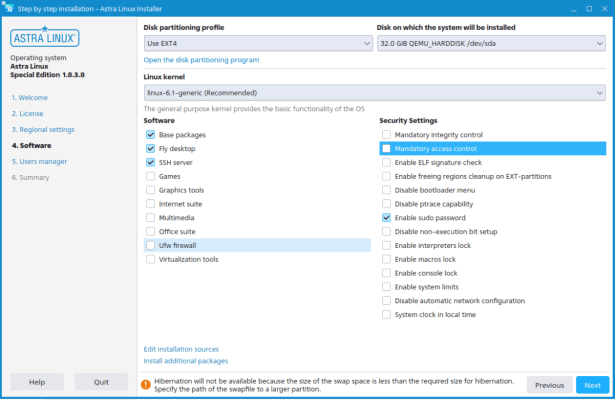Disable the Enable sudo password option
615x400 pixels.
[x=386, y=218]
